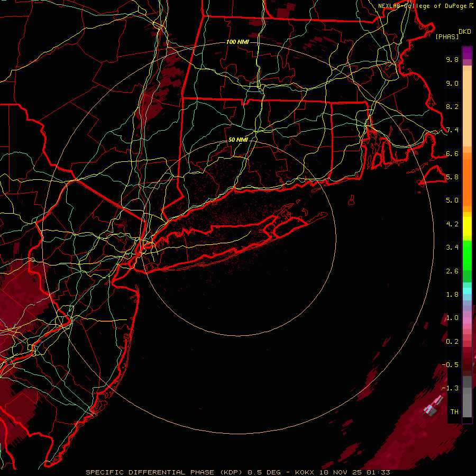Click the 4.2 legend value
The width and height of the screenshot is (476, 476).
coord(452,224)
